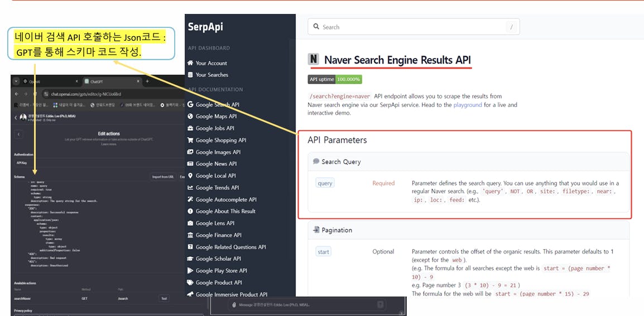Click the SerpApi Search input box
Screen dimensions: 644x316
coord(414,27)
